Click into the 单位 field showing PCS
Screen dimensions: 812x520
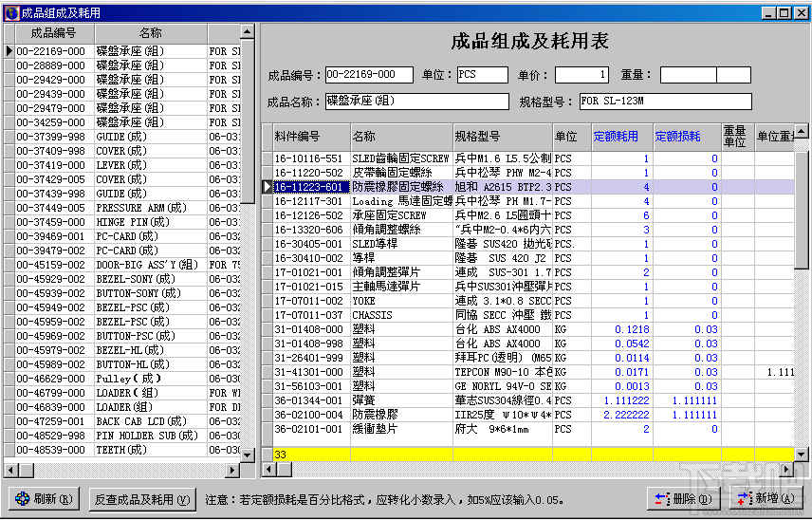483,75
